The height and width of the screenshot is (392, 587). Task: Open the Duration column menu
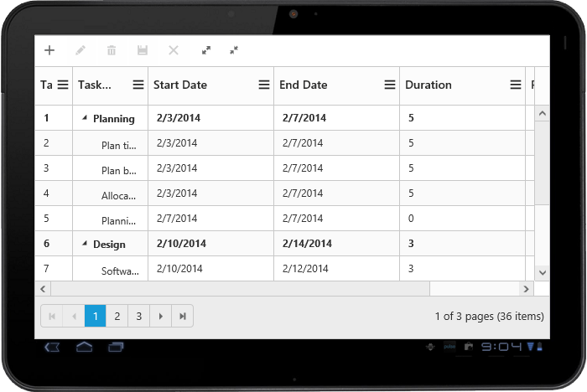coord(516,85)
